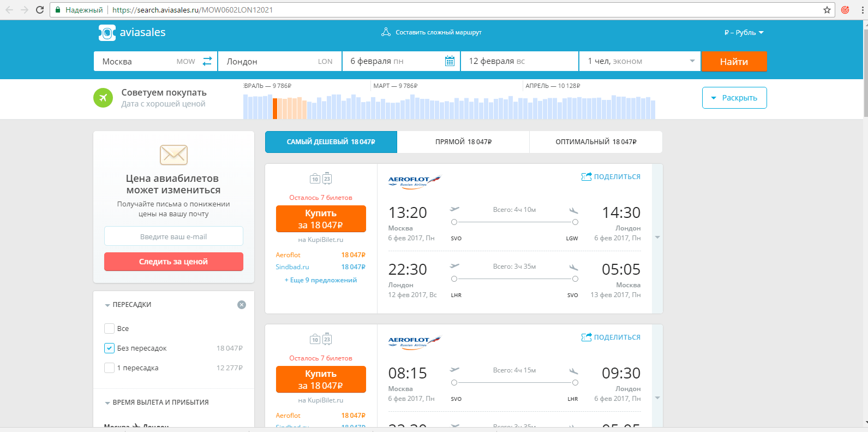
Task: Tick the '1 пересадка' checkbox
Action: pos(109,368)
